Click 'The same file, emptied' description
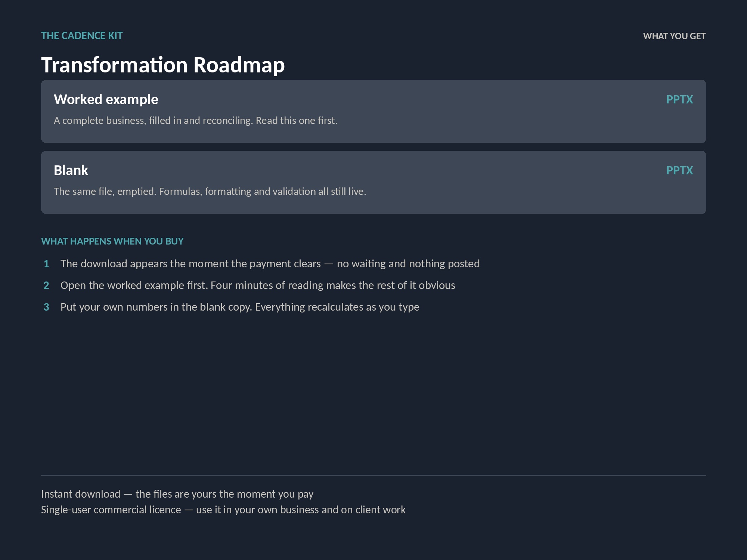 (x=210, y=192)
